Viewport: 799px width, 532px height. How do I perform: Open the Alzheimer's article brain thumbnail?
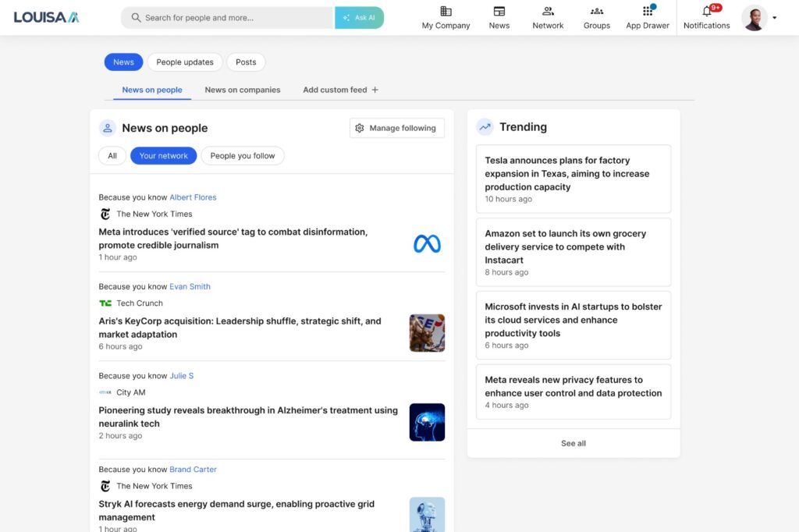coord(427,422)
